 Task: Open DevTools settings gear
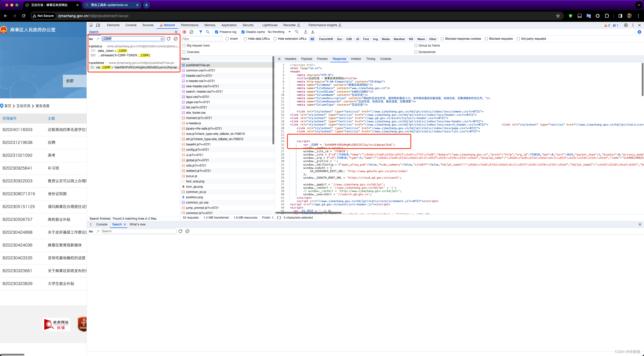coord(626,25)
